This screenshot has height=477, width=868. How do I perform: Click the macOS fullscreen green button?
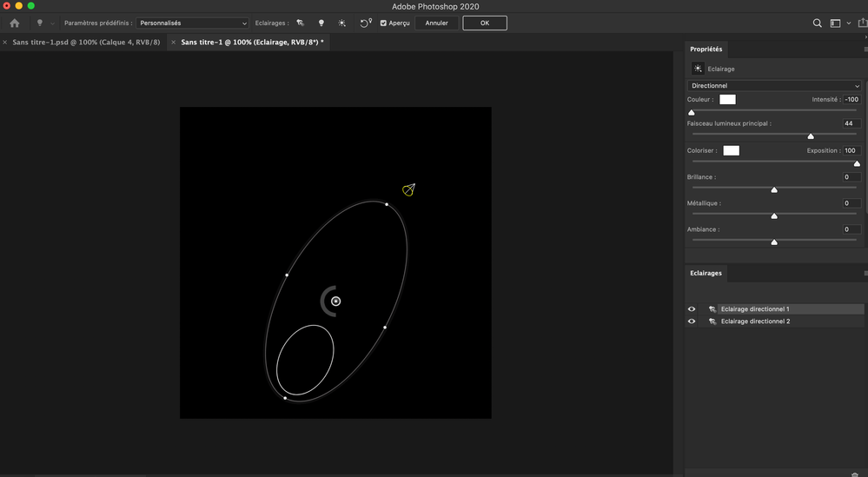point(31,5)
